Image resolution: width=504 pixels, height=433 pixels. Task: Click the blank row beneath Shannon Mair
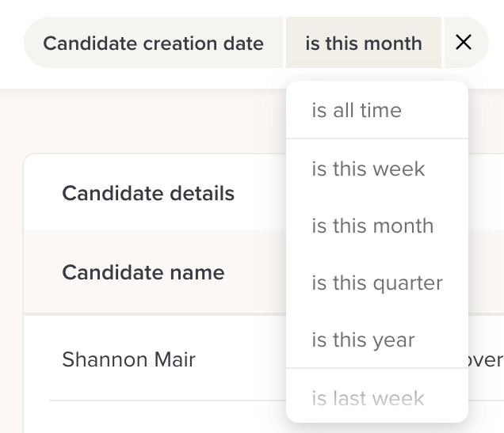(x=158, y=417)
